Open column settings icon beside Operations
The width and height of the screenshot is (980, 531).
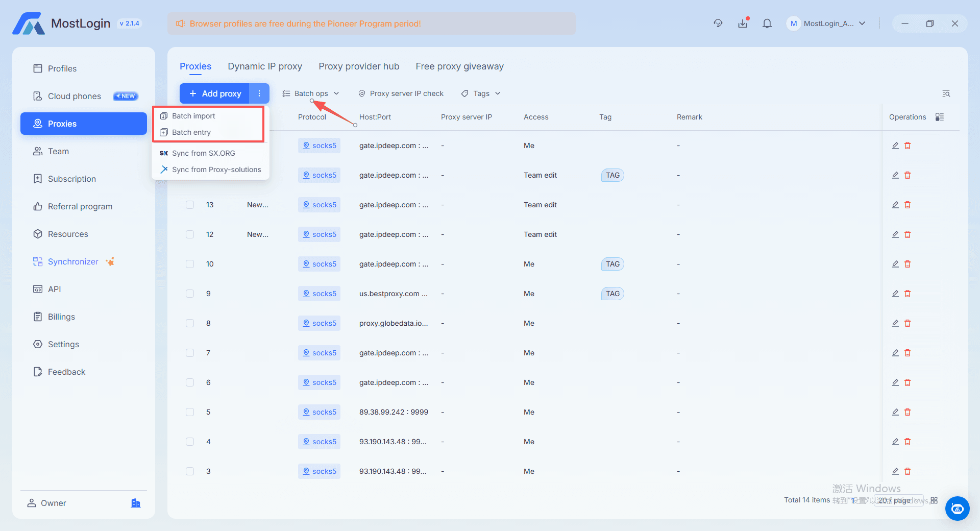(940, 117)
